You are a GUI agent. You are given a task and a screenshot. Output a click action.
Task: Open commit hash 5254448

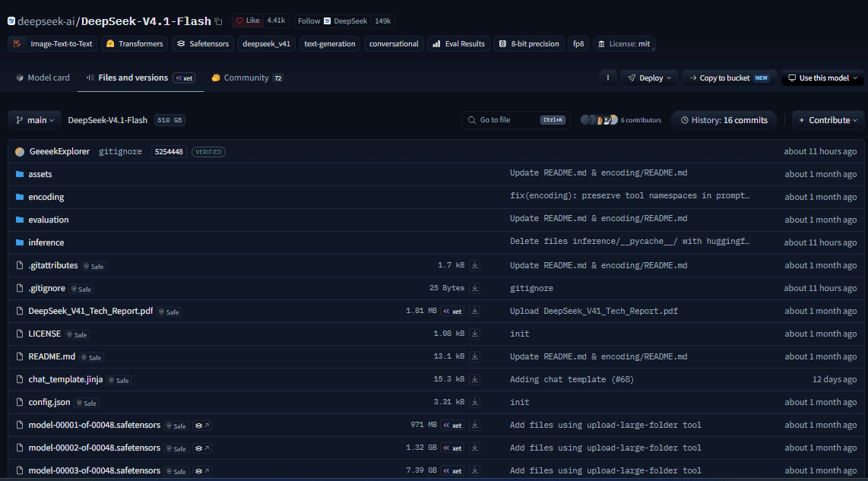point(169,152)
